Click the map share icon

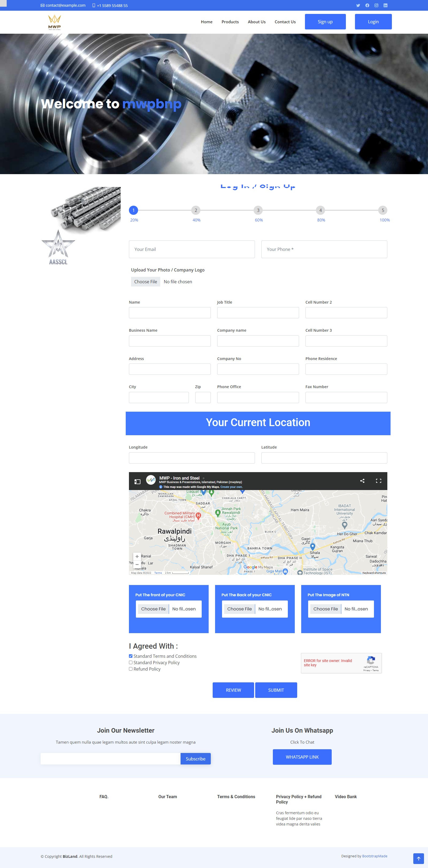point(362,481)
